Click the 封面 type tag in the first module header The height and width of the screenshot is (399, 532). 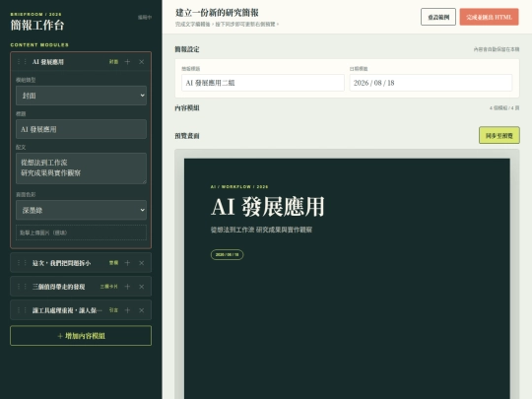pos(113,62)
